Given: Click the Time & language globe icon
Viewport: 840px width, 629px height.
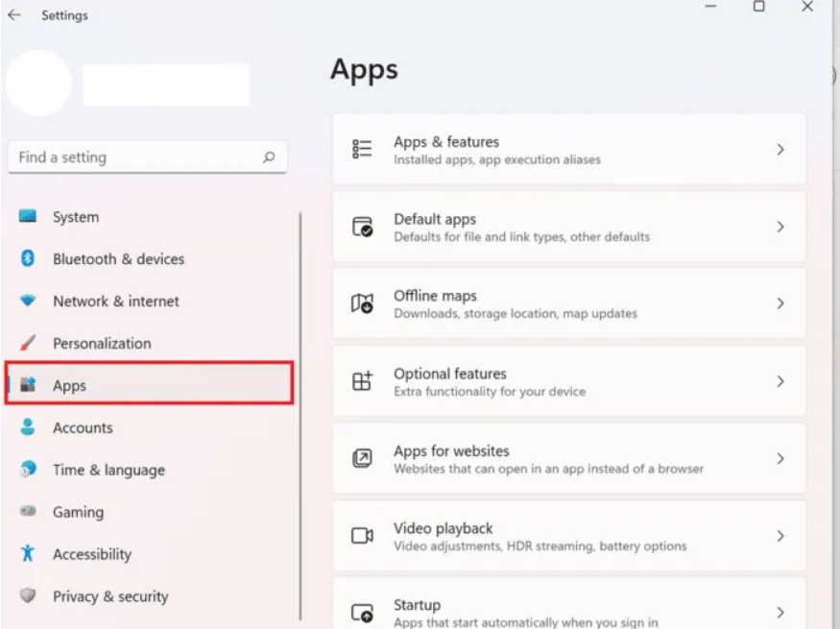Looking at the screenshot, I should (x=28, y=470).
